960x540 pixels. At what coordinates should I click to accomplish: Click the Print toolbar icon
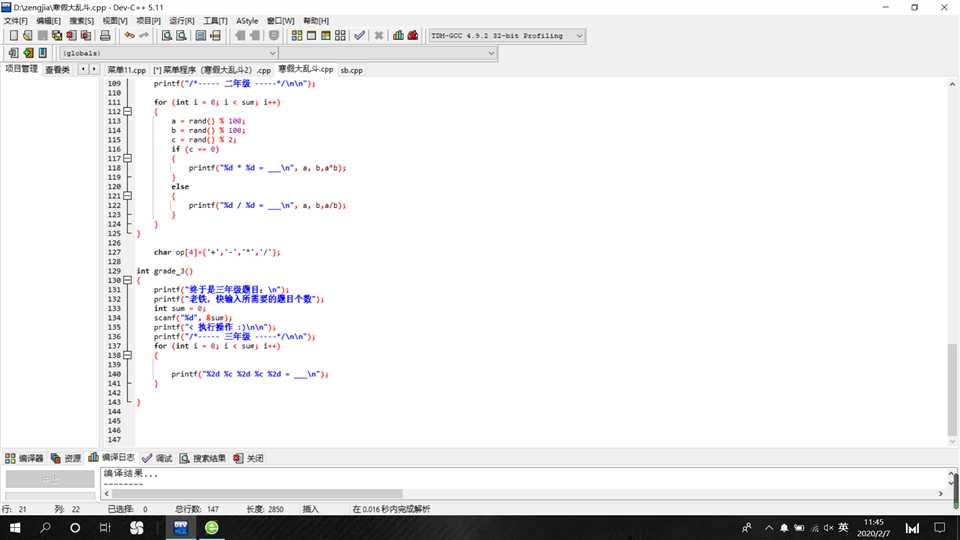coord(105,36)
